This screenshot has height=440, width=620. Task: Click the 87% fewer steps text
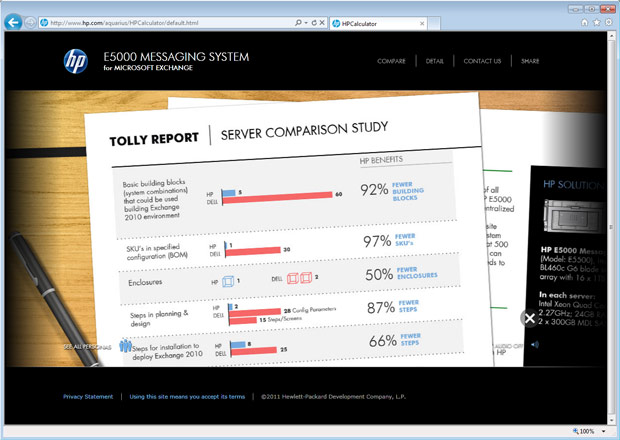coord(393,307)
